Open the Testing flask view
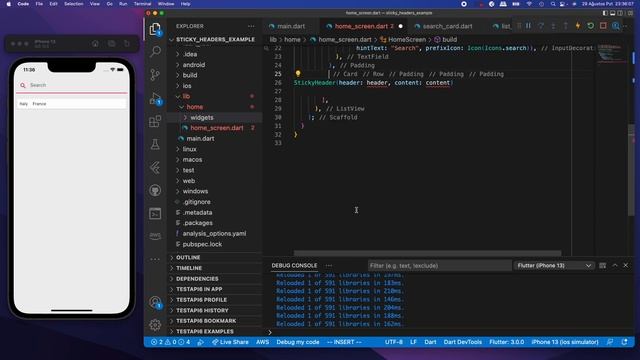Screen dimensions: 640x360 click(x=155, y=144)
